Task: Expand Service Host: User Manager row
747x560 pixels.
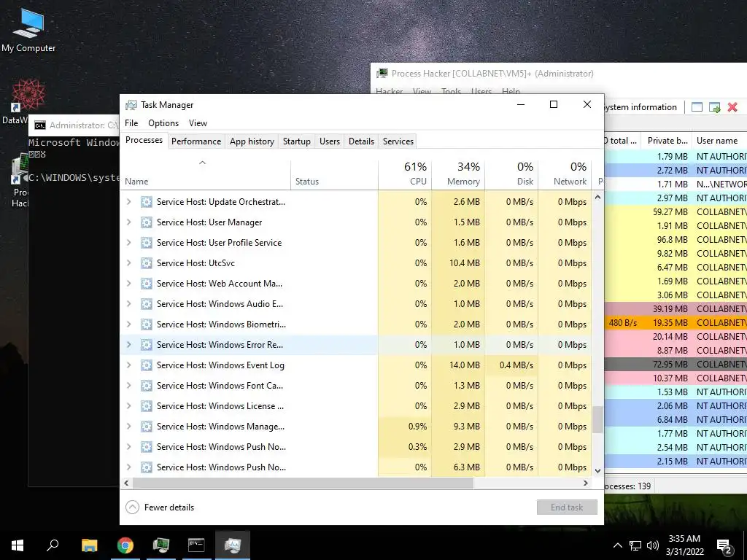Action: (x=128, y=222)
